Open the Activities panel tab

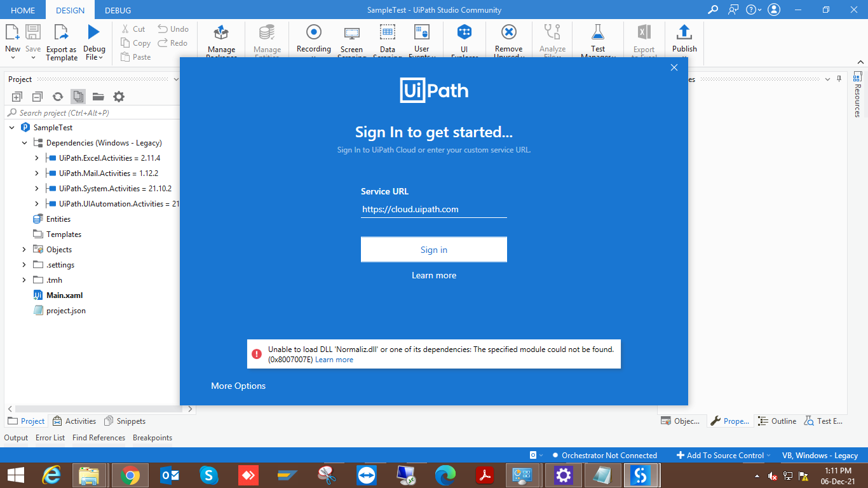75,421
